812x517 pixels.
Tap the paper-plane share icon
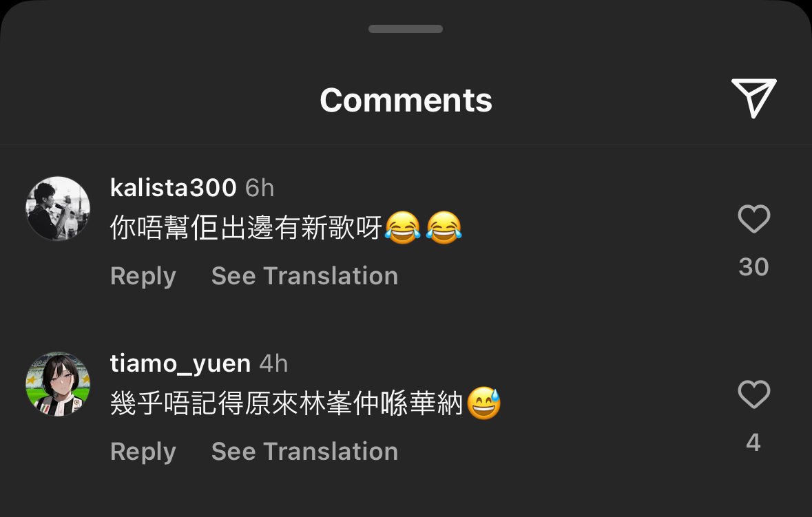754,98
